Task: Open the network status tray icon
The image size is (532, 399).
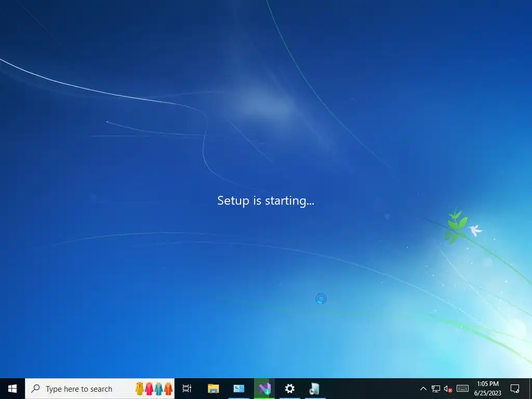Action: 436,389
